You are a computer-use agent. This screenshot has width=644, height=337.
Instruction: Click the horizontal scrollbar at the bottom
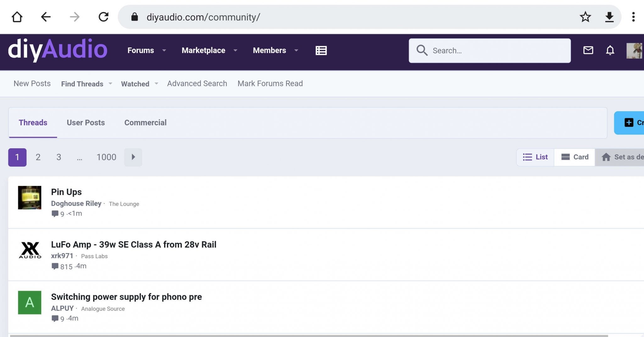coord(309,336)
